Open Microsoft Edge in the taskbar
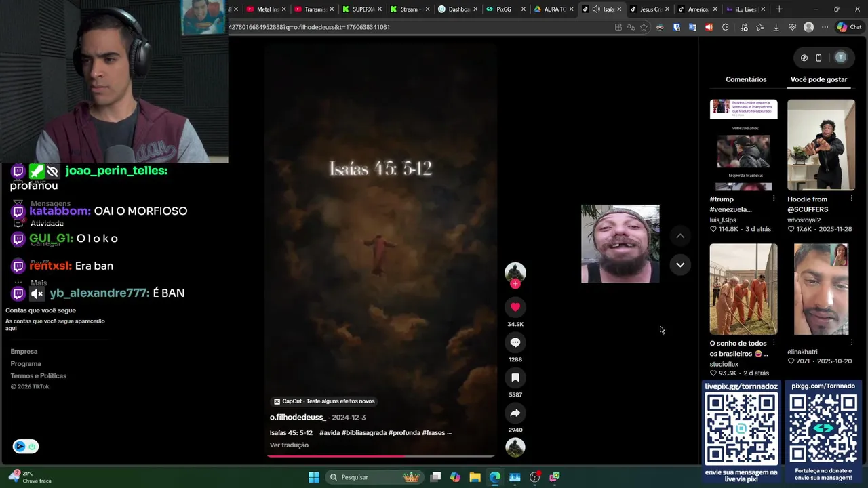This screenshot has height=488, width=868. (495, 477)
